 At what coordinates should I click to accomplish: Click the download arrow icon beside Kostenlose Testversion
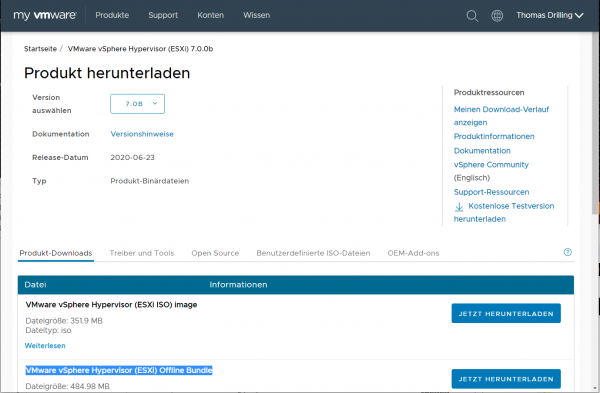tap(459, 207)
